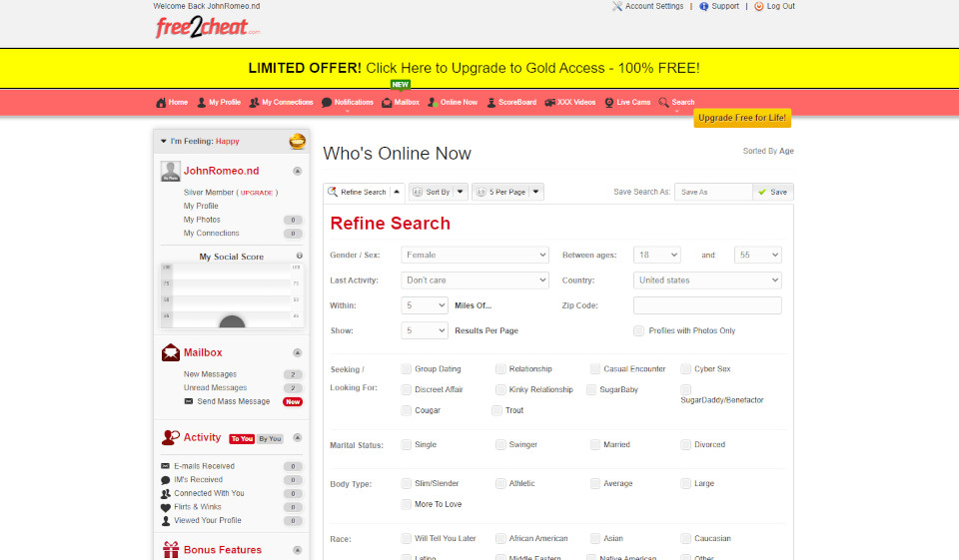Collapse the Mailbox sidebar panel arrow
Viewport: 959px width, 560px height.
(x=297, y=353)
